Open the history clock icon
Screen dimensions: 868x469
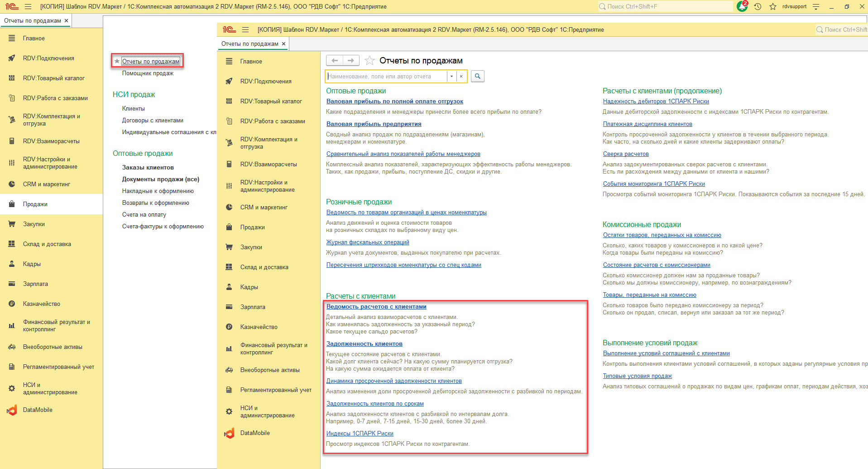click(758, 6)
